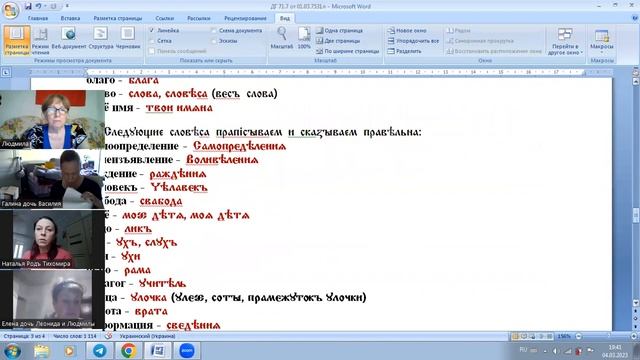
Task: Split the window (Разделить)
Action: coord(404,51)
